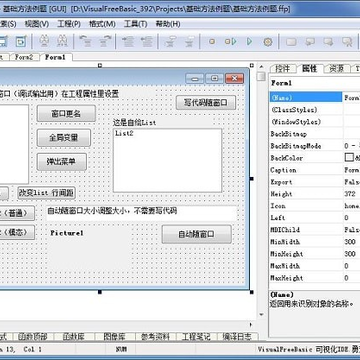
Task: Click the 自动随窗口 button
Action: pos(197,234)
